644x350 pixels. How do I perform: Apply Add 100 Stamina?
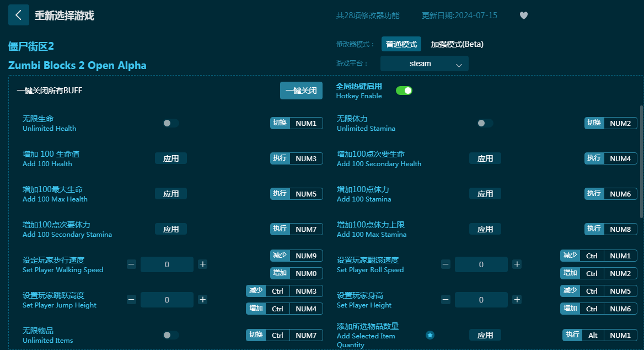point(485,194)
